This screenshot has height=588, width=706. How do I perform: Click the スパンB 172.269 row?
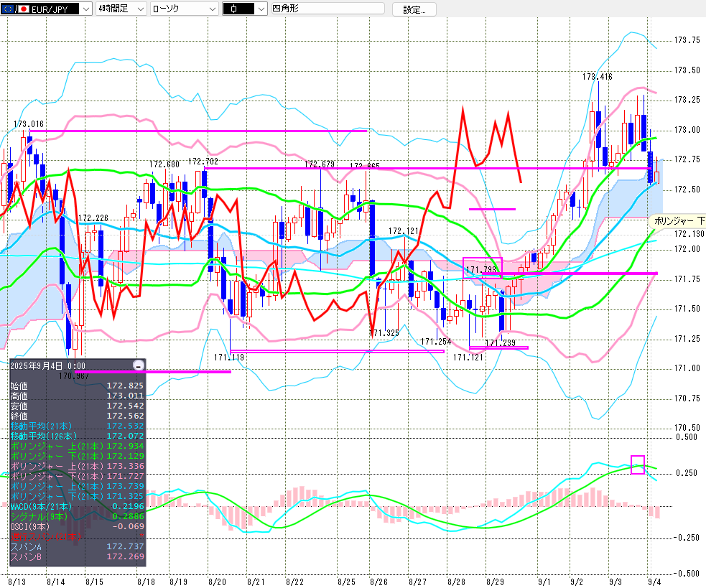tap(78, 556)
